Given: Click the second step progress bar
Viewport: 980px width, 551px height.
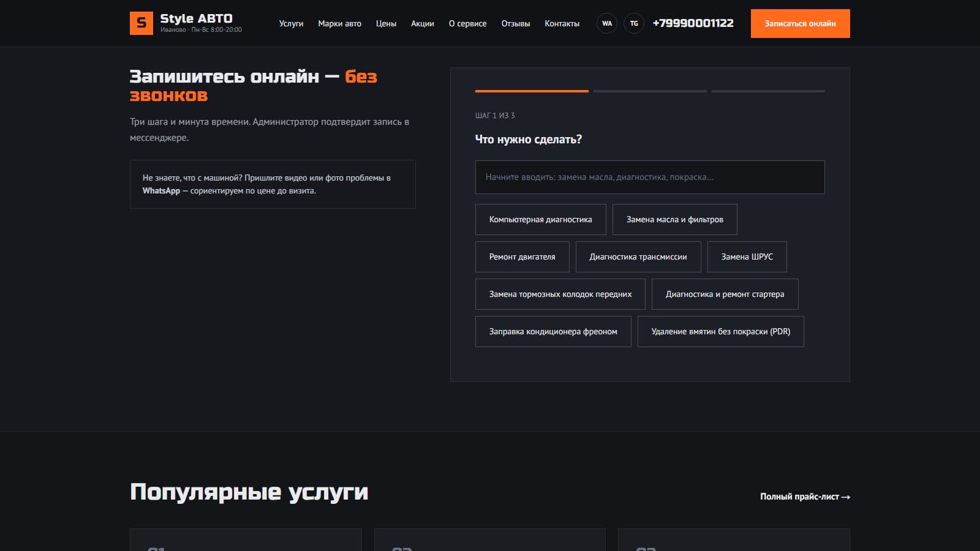Looking at the screenshot, I should 650,91.
